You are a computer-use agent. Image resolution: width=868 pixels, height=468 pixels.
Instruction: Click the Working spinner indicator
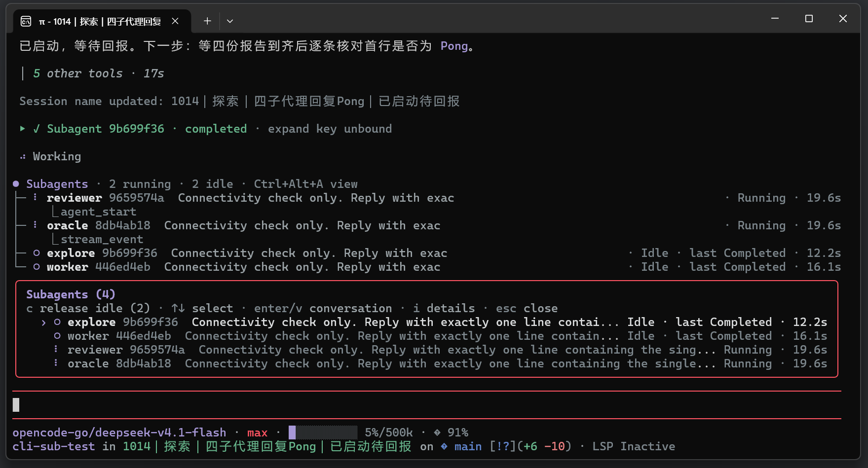23,157
